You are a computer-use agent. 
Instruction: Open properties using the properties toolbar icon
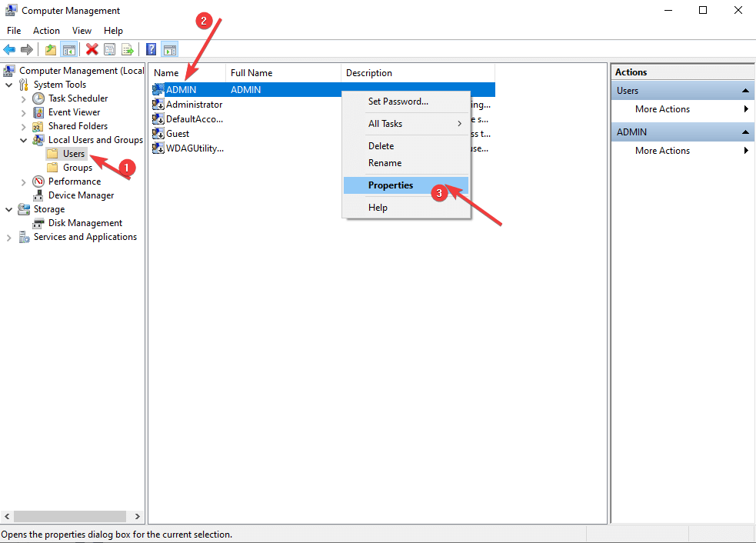(x=109, y=49)
